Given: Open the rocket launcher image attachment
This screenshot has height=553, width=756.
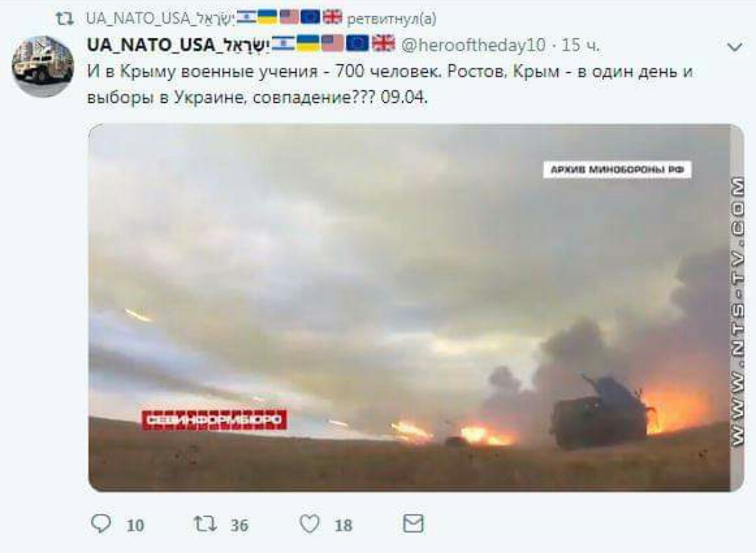Looking at the screenshot, I should coord(416,307).
